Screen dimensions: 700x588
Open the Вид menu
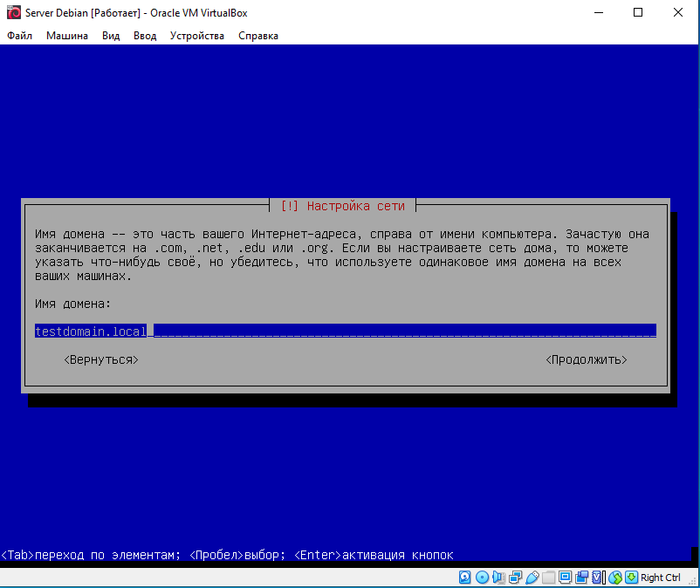click(111, 36)
